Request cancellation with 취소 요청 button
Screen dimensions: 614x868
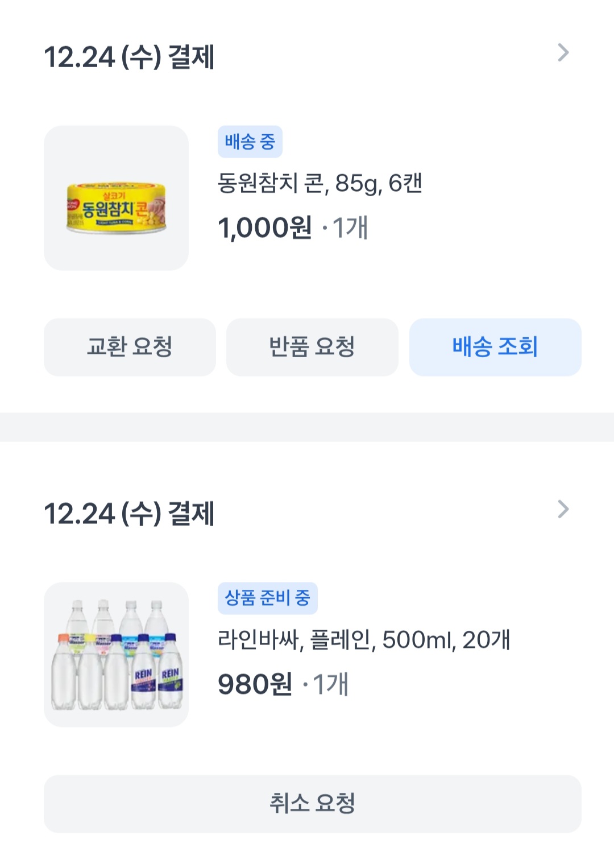(x=312, y=804)
